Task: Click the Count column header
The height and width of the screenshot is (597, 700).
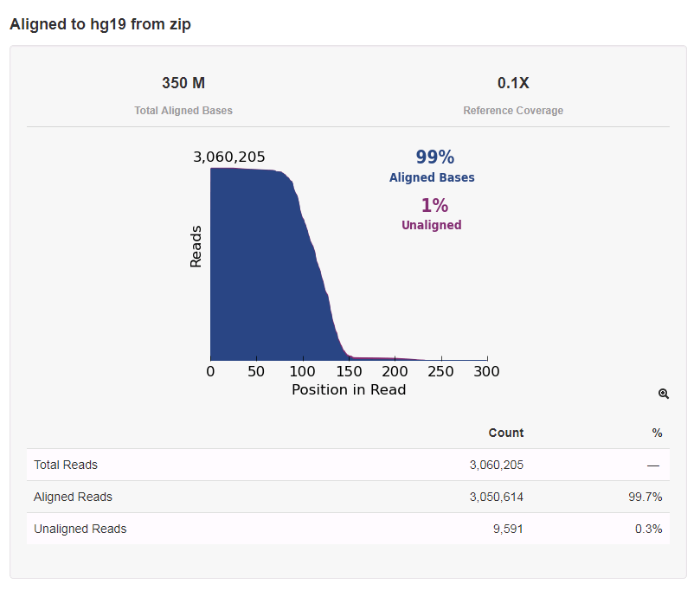Action: click(506, 433)
